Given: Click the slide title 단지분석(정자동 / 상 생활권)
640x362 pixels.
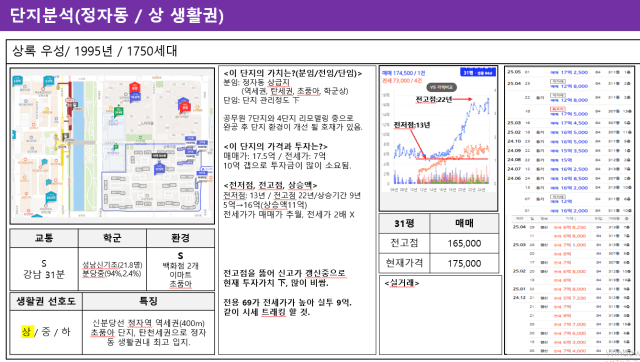Looking at the screenshot, I should pos(117,16).
